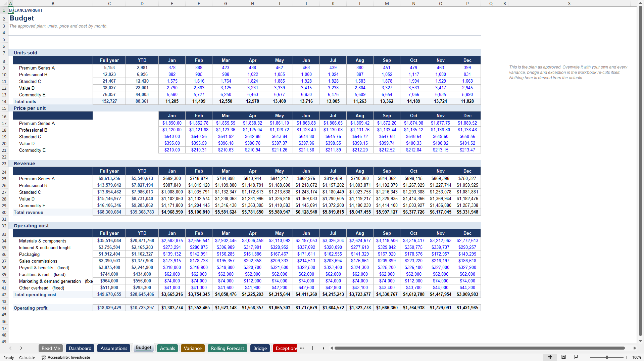Switch to Assumptions sheet tab
Viewport: 644px width, 361px height.
[114, 348]
